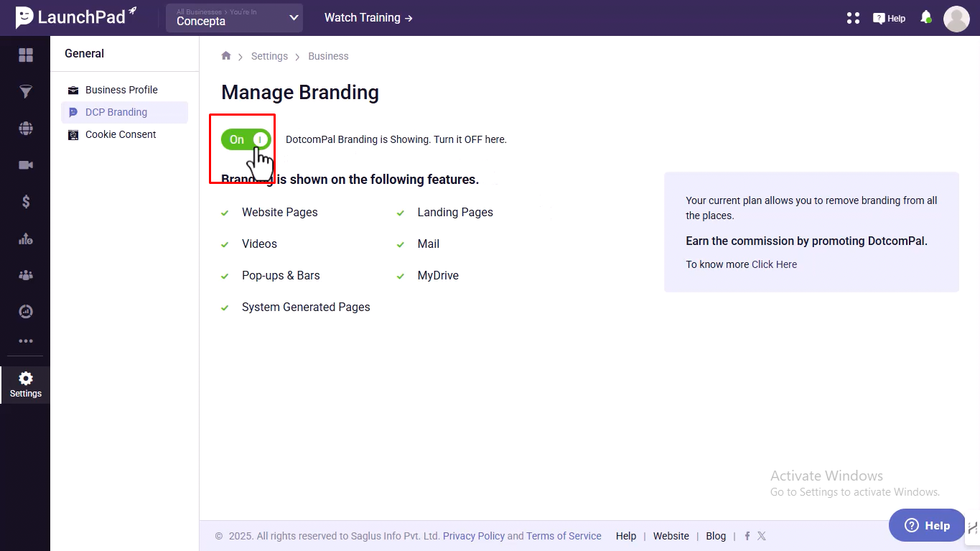This screenshot has height=551, width=980.
Task: Click the 'Mail' feature text
Action: (429, 244)
